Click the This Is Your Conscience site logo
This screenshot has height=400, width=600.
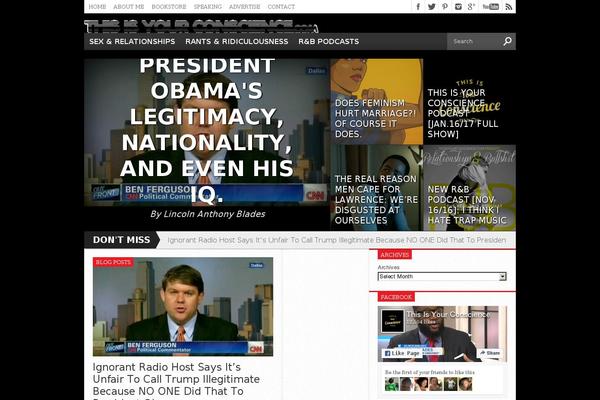pyautogui.click(x=201, y=26)
